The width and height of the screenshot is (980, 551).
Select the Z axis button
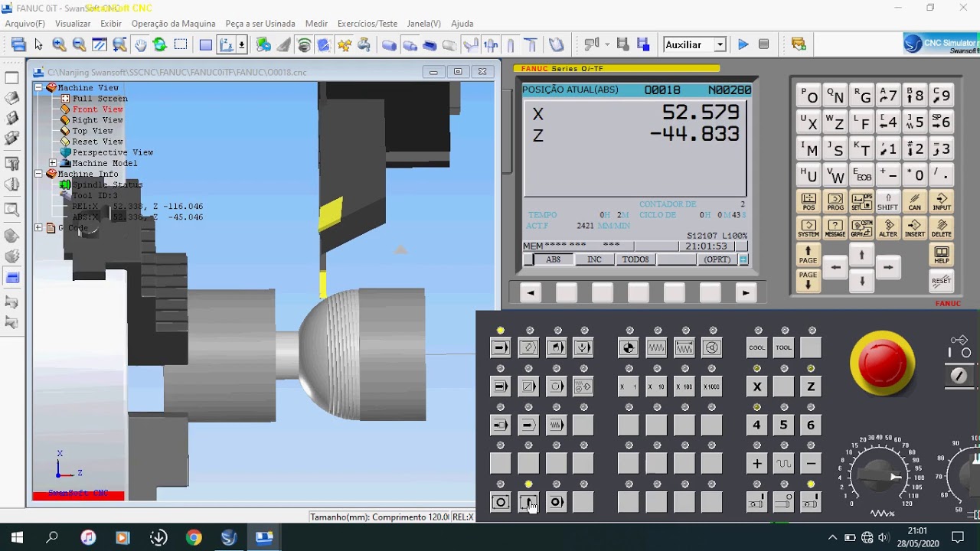point(811,386)
